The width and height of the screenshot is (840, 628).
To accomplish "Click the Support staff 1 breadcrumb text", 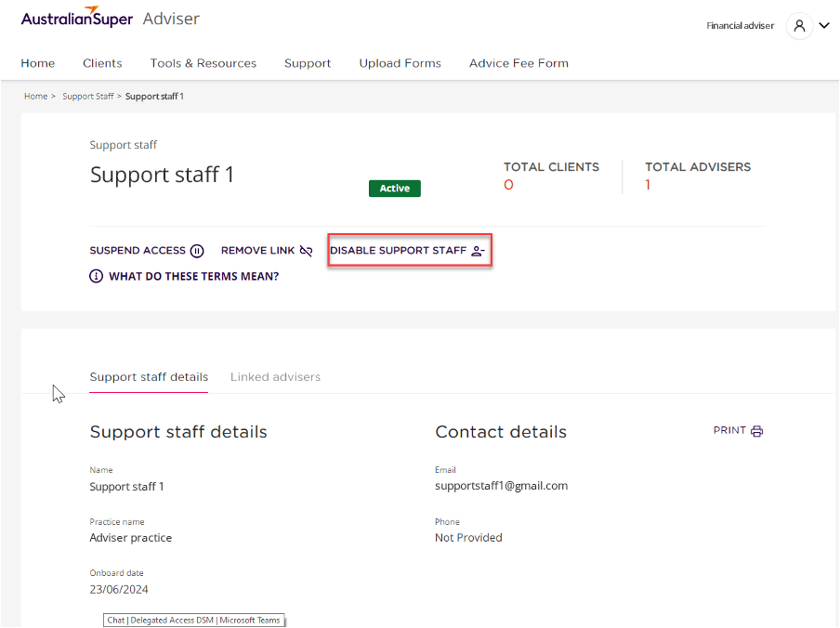I will click(x=154, y=97).
